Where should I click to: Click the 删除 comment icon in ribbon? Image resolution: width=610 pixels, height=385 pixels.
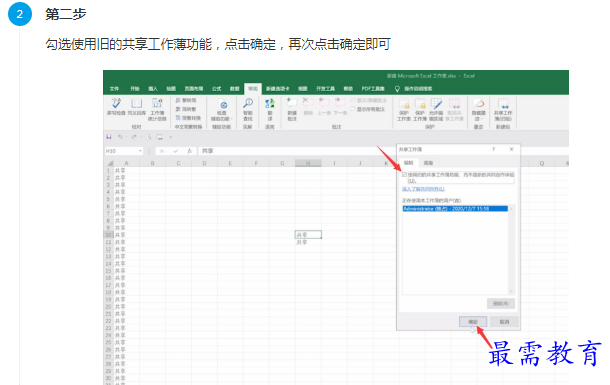tap(308, 107)
